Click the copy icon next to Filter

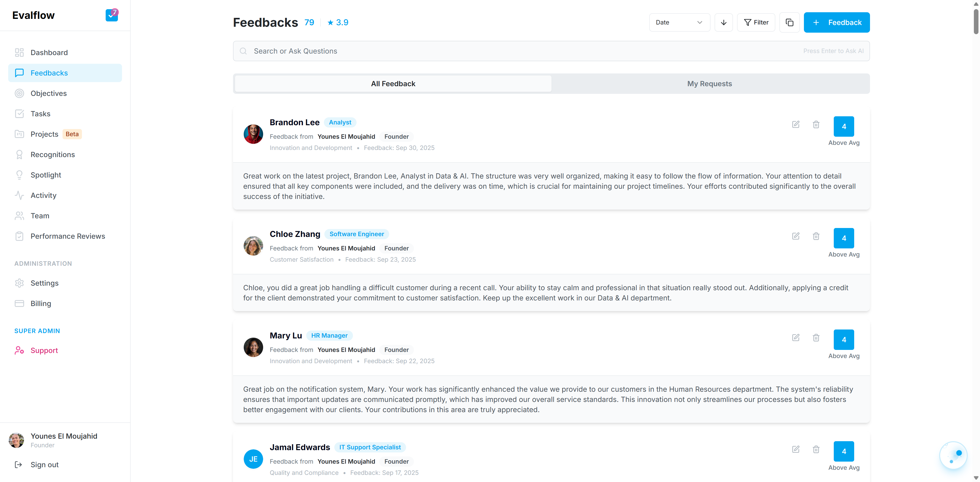pos(789,22)
